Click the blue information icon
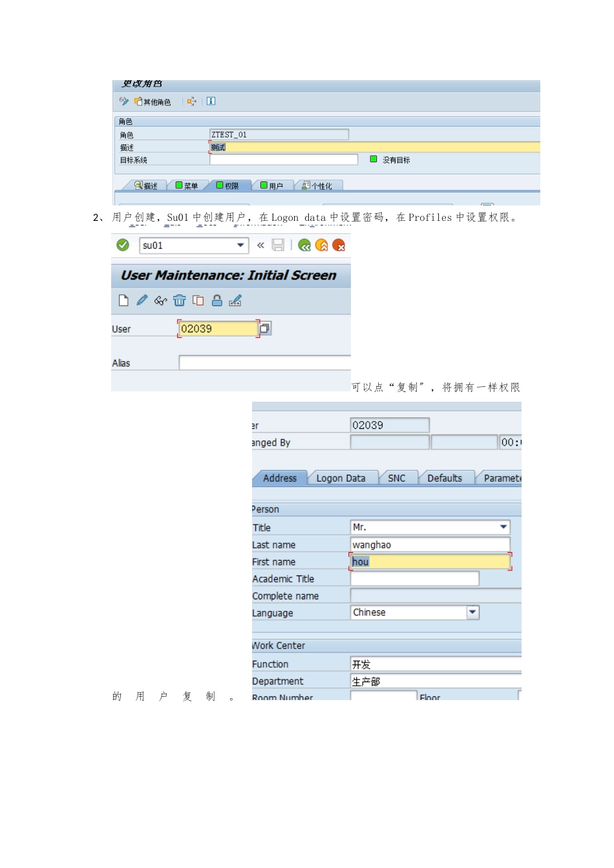Image resolution: width=614 pixels, height=868 pixels. 211,101
